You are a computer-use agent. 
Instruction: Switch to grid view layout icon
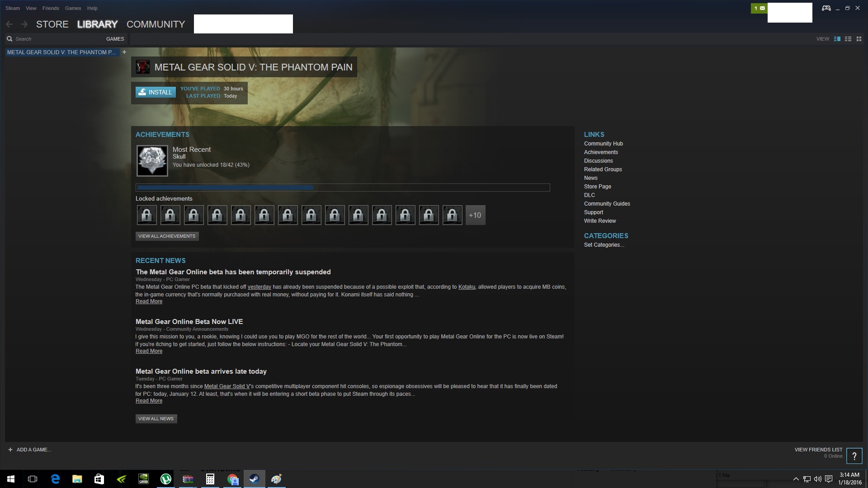(x=859, y=39)
